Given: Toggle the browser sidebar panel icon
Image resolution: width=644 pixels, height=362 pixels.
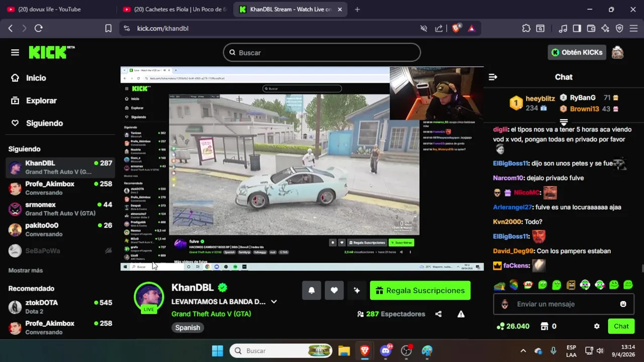Looking at the screenshot, I should [x=577, y=29].
